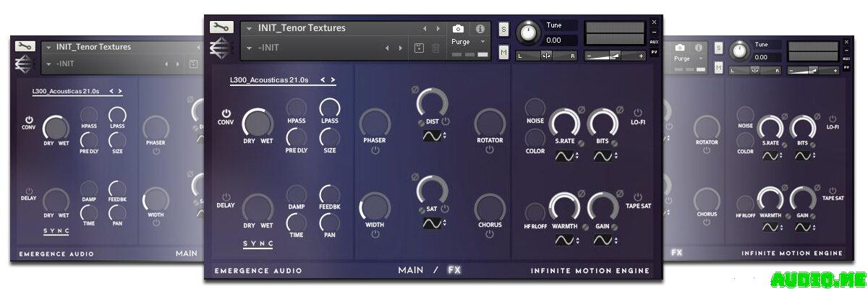Enable the TAPE SAT power switch in center panel
Image resolution: width=868 pixels, height=289 pixels.
point(638,197)
